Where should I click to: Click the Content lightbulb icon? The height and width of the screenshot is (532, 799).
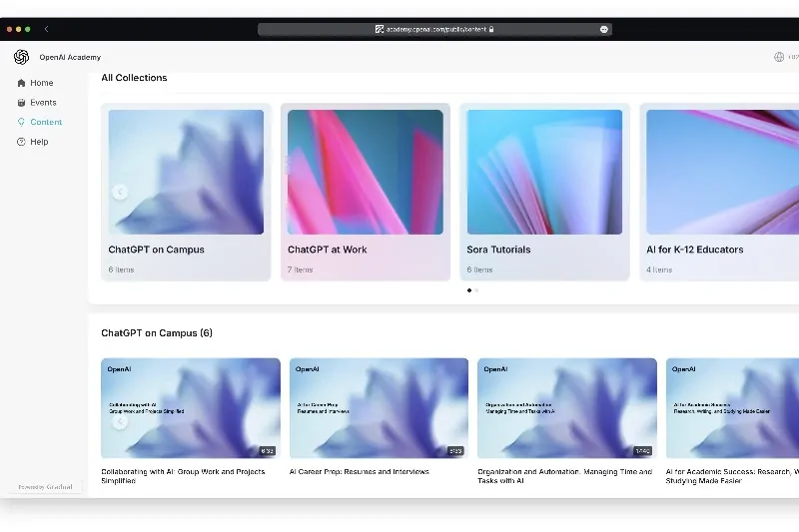(21, 122)
